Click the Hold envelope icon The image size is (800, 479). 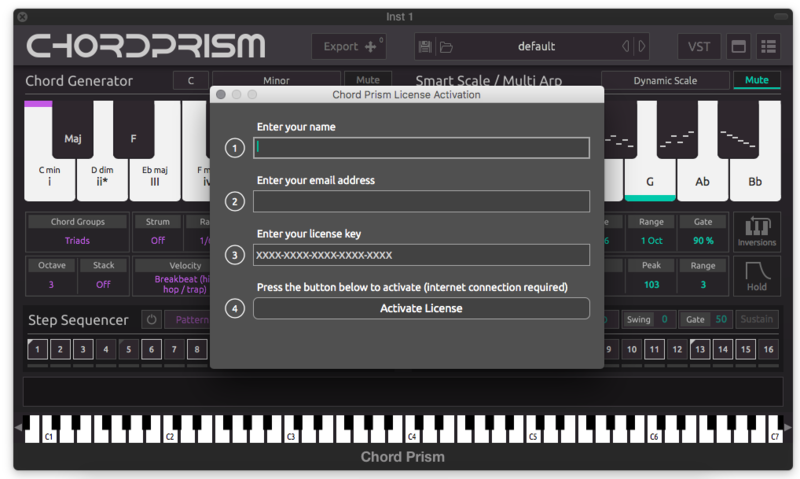[757, 275]
